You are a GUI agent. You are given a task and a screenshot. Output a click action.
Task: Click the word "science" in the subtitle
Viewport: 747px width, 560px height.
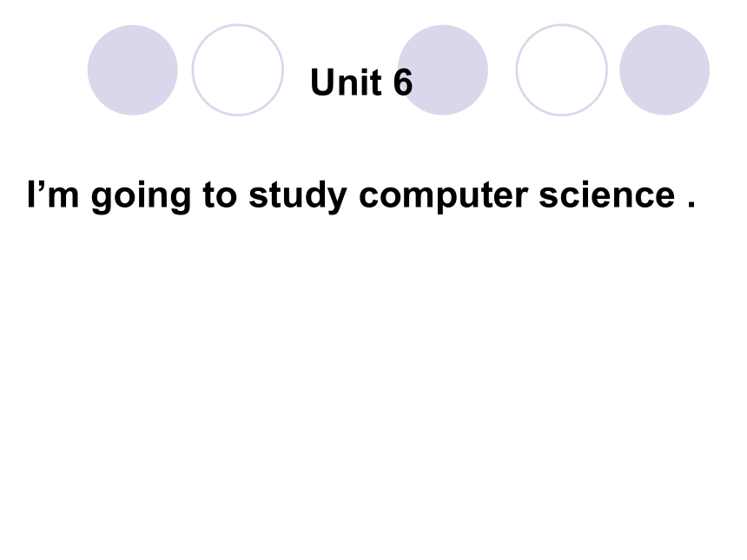[x=607, y=194]
